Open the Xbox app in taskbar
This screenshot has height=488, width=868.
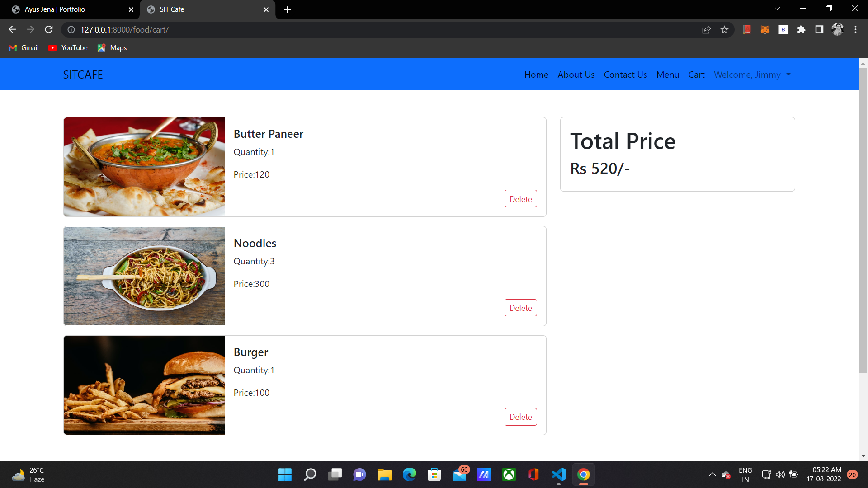tap(509, 475)
